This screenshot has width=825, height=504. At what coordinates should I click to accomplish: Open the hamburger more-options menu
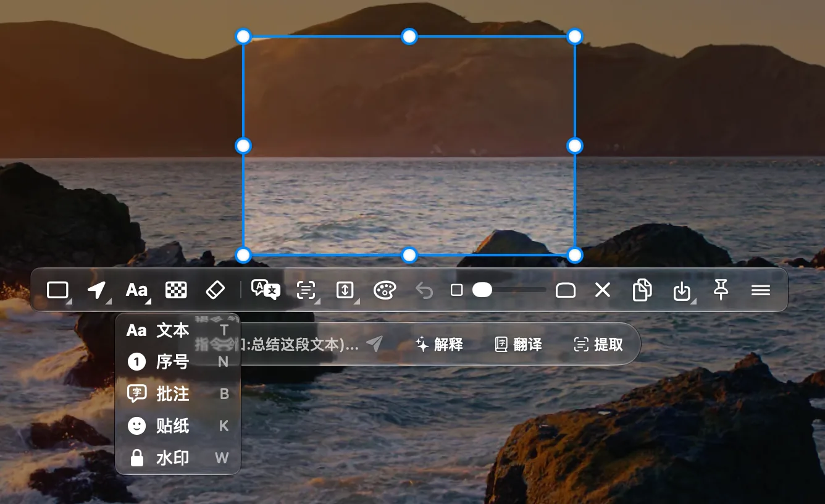(760, 290)
